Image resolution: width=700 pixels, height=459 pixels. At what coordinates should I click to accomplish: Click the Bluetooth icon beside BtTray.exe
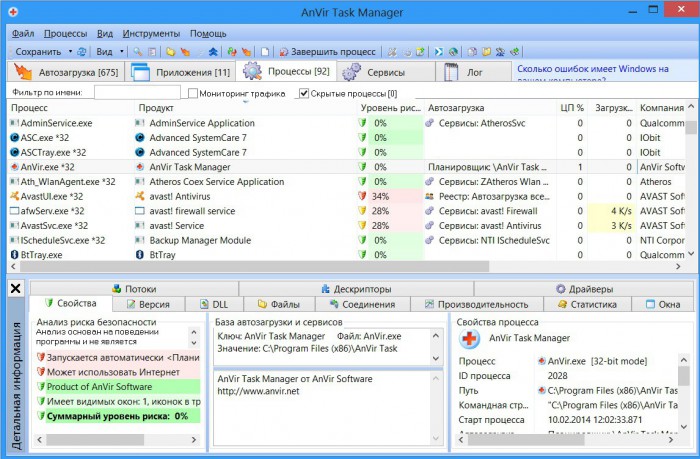click(14, 255)
